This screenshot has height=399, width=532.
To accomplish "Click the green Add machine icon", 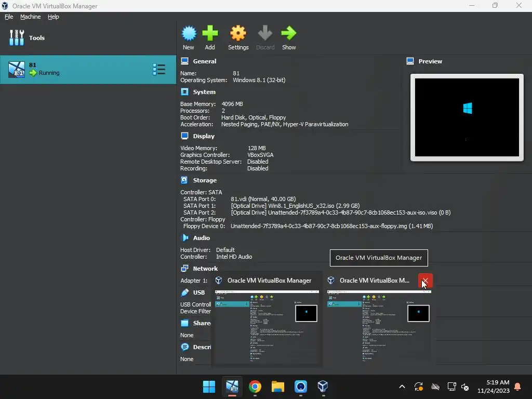I will 210,33.
